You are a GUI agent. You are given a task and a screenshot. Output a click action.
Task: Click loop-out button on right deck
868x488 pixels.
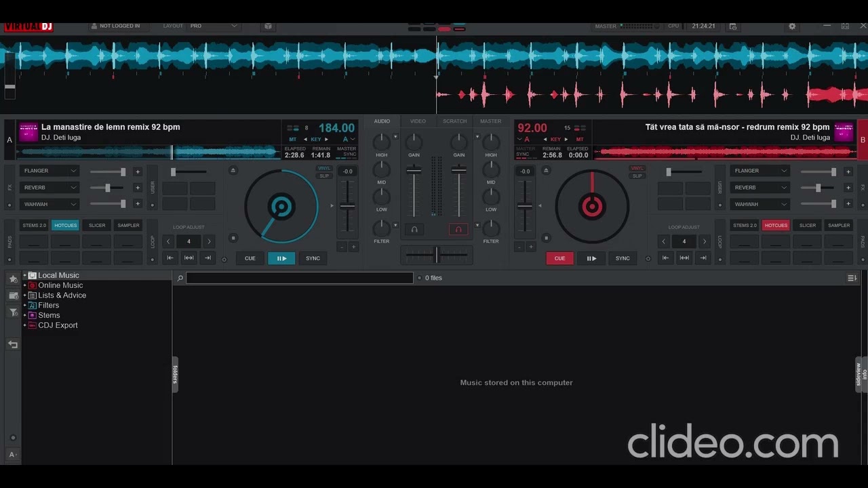click(x=703, y=258)
